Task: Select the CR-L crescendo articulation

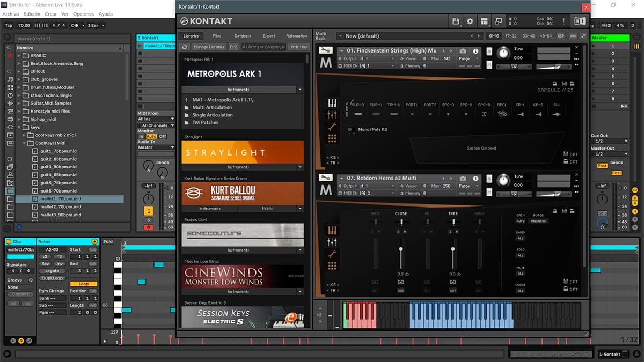Action: 520,110
